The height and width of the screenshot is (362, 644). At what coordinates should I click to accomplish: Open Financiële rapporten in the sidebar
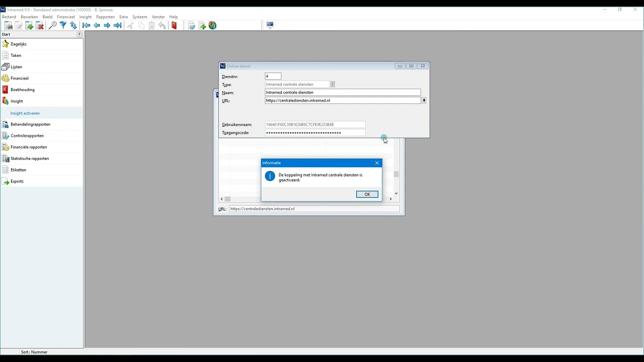pos(42,147)
